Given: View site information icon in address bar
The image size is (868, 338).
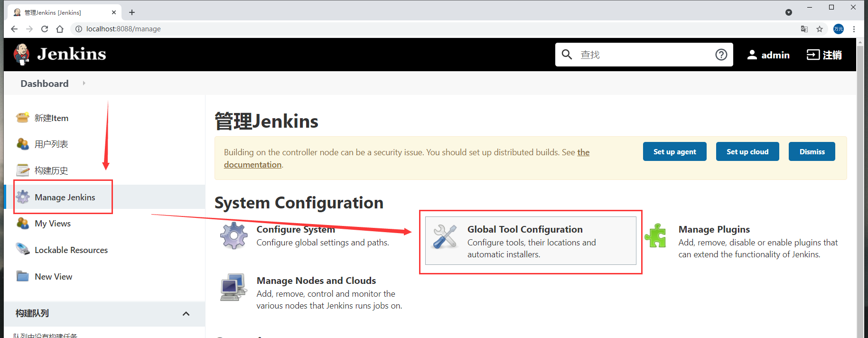Looking at the screenshot, I should [79, 29].
